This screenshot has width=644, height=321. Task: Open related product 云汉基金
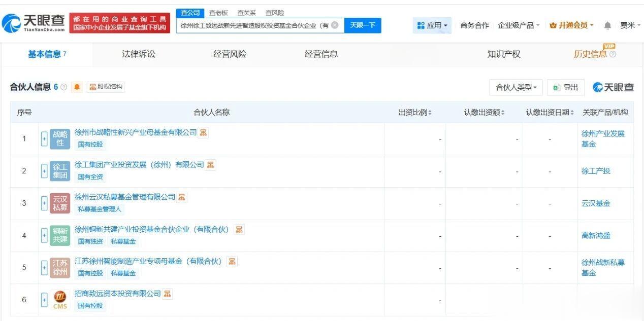point(596,203)
